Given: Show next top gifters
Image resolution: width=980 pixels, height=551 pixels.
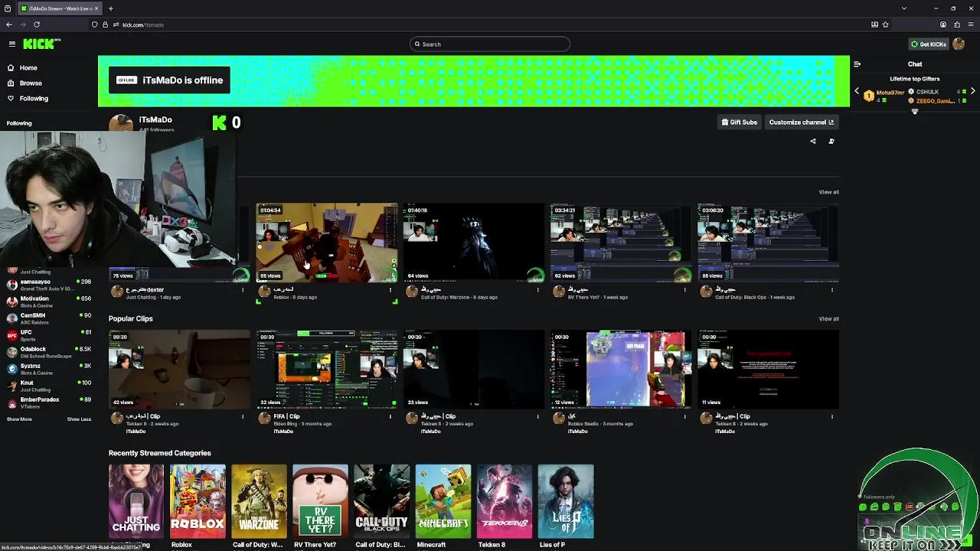Looking at the screenshot, I should coord(972,91).
